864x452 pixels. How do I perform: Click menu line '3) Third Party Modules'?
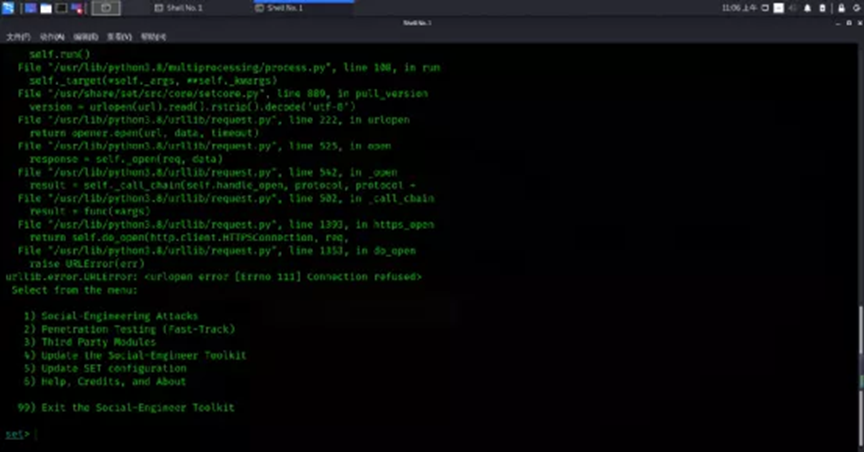point(89,342)
